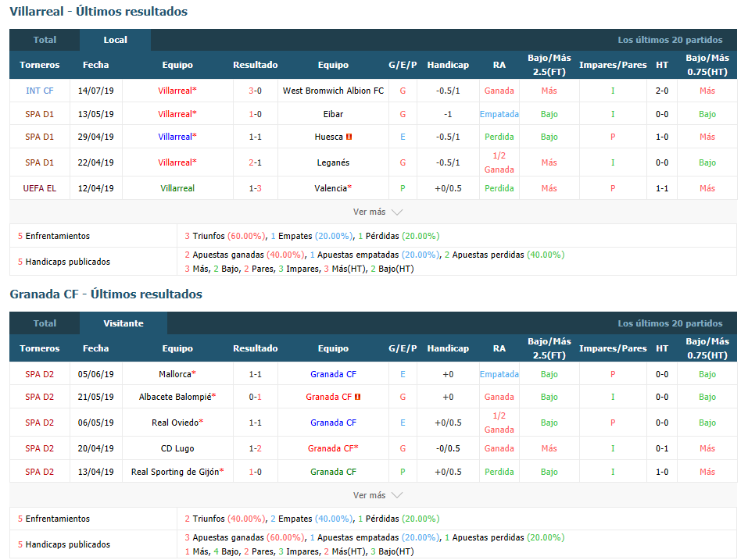This screenshot has width=748, height=560.
Task: Click Granada CF in the 13/04/19 row
Action: tap(333, 472)
